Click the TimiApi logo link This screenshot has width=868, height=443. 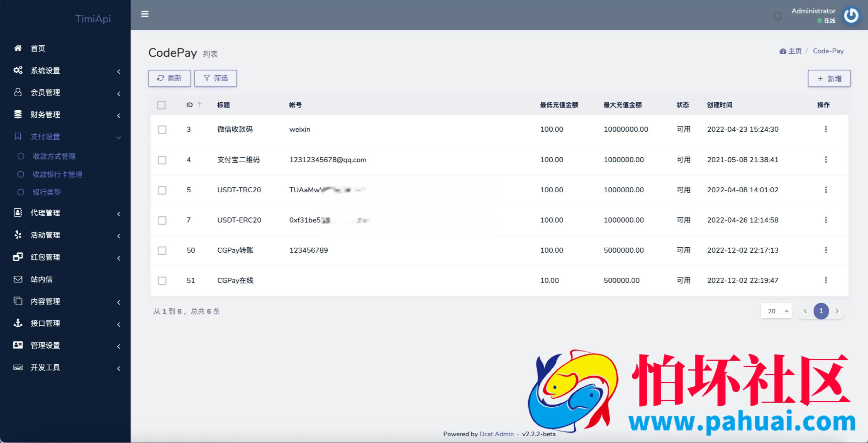click(x=93, y=19)
